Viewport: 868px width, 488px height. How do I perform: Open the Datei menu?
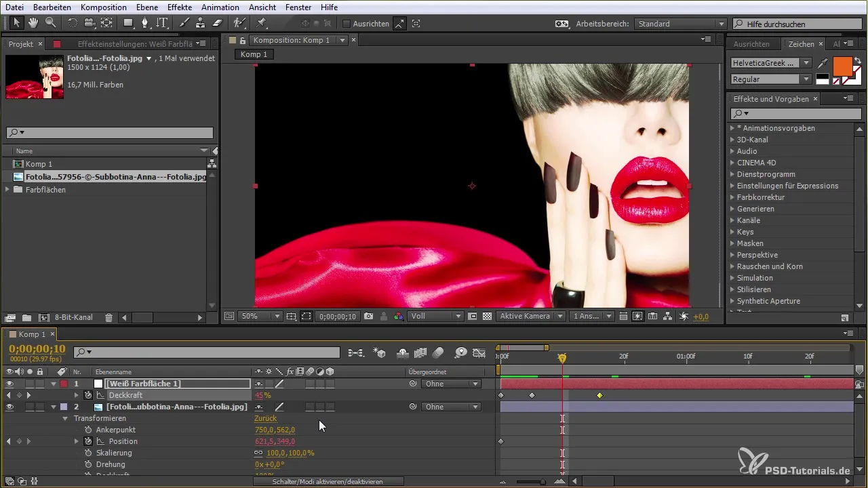(x=14, y=7)
